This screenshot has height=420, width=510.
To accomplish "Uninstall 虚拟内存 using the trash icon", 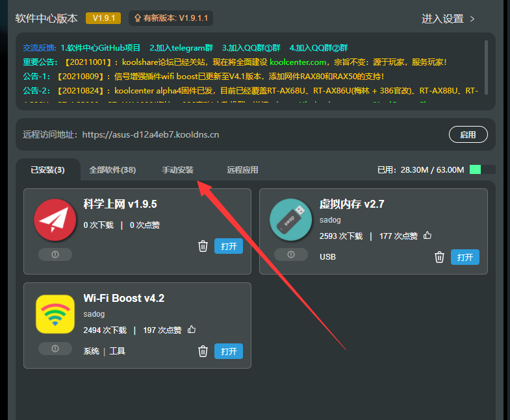I will (x=439, y=257).
